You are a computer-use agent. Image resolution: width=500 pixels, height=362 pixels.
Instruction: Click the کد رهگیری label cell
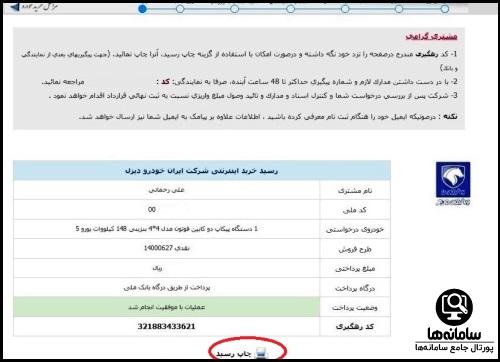355,327
